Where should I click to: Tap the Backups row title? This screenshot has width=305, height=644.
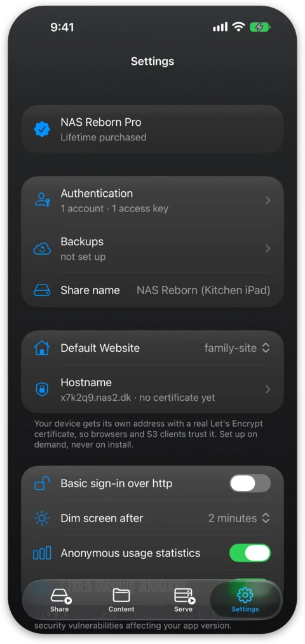point(82,241)
